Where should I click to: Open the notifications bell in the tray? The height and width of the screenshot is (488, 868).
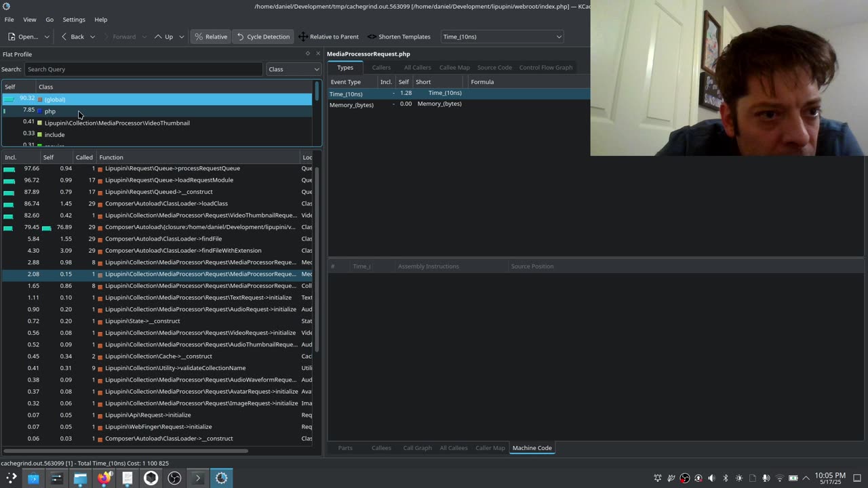(x=658, y=478)
